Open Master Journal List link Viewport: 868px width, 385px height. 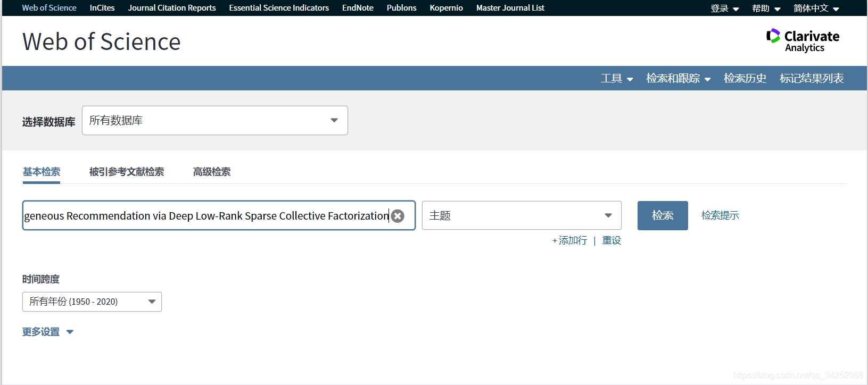tap(510, 8)
